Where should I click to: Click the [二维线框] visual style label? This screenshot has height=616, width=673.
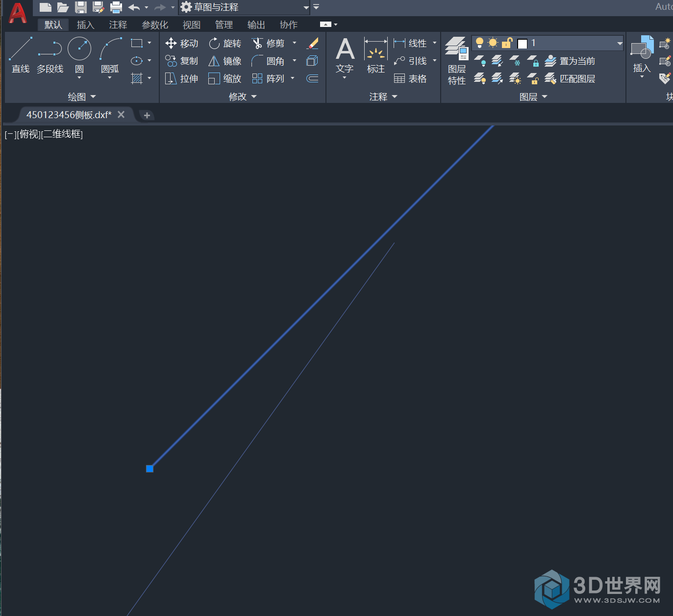[x=62, y=134]
